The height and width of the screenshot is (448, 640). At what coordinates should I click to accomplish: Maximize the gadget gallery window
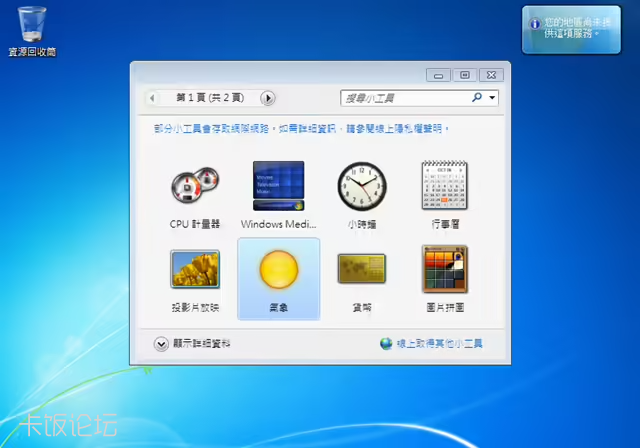point(464,75)
